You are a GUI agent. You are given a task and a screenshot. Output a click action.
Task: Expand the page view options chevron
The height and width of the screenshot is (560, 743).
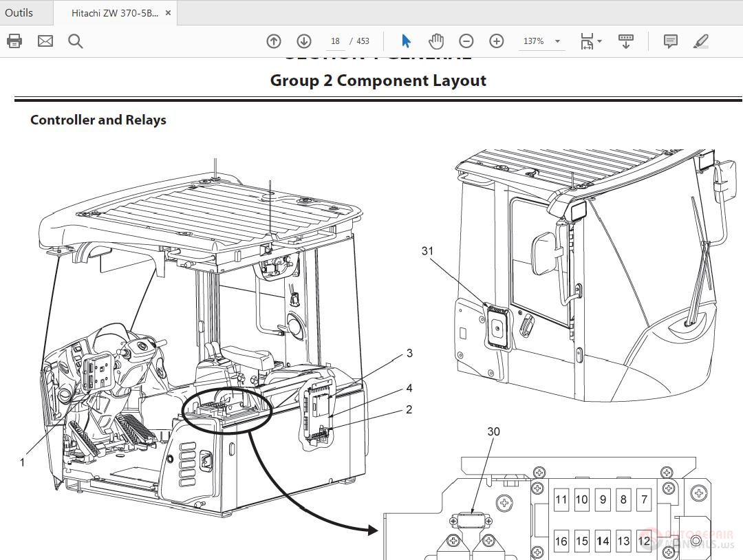(599, 43)
